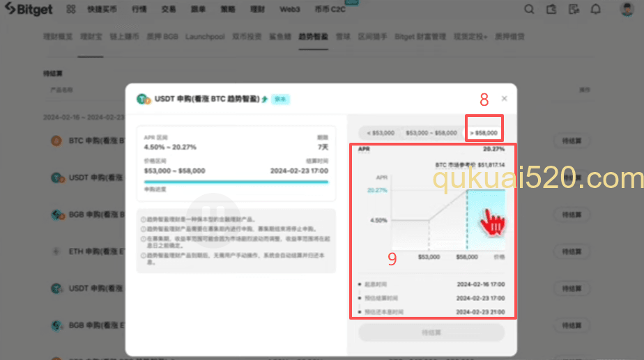Switch to the 鲨鱼鳍 tab
The width and height of the screenshot is (644, 360).
280,36
